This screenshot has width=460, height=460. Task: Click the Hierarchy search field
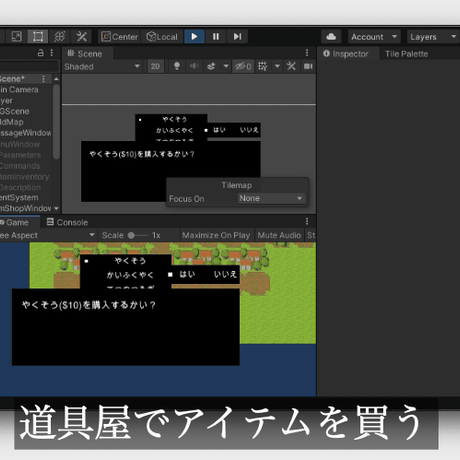click(x=28, y=66)
